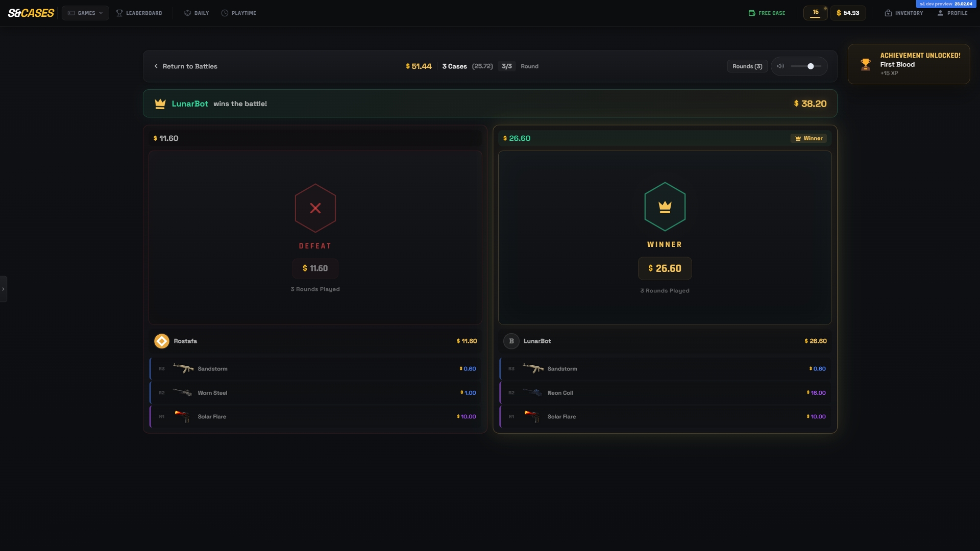Select Rostafa's Worn Steel item row
The height and width of the screenshot is (551, 980).
point(315,393)
